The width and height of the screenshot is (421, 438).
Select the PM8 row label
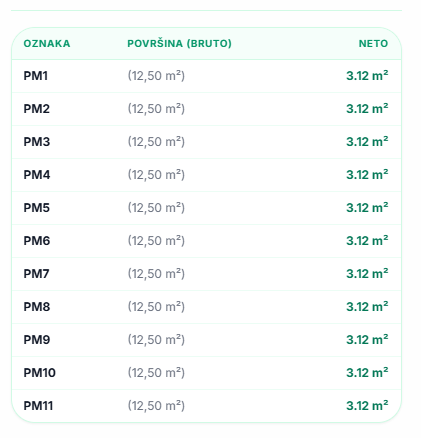[x=37, y=307]
